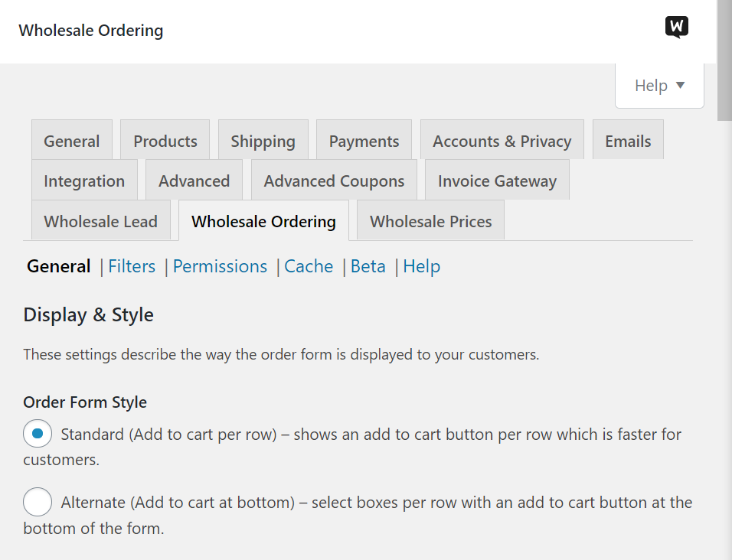The image size is (732, 560).
Task: Go to Permissions sub-section link
Action: click(x=220, y=266)
